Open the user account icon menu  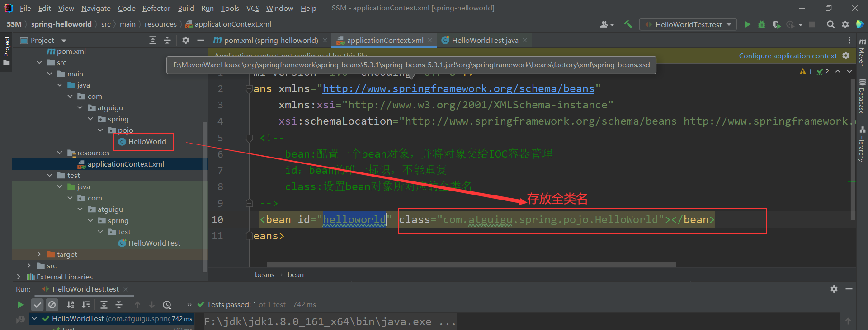point(607,24)
